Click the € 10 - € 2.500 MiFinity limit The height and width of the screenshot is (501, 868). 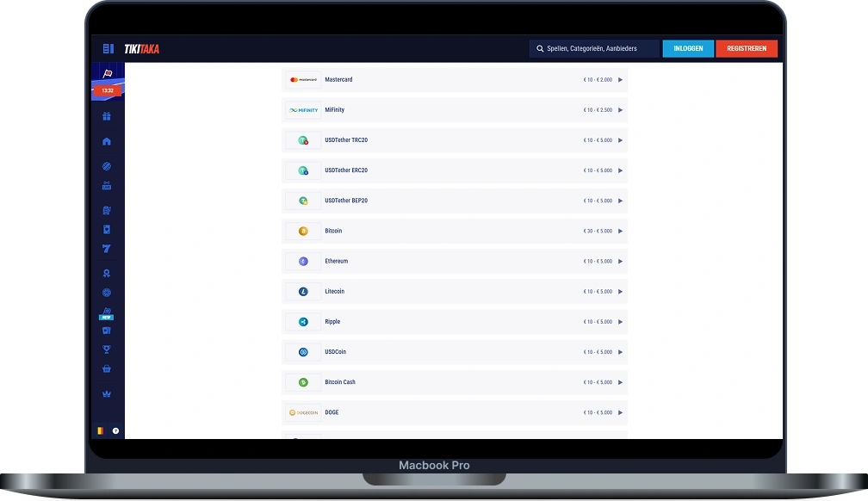pos(598,110)
